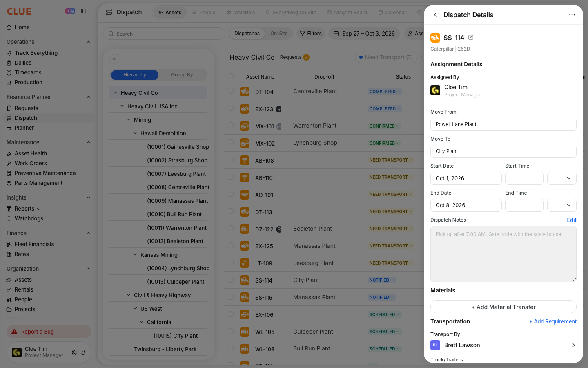Image resolution: width=588 pixels, height=368 pixels.
Task: Collapse Kansas Mining tree node
Action: [x=135, y=255]
